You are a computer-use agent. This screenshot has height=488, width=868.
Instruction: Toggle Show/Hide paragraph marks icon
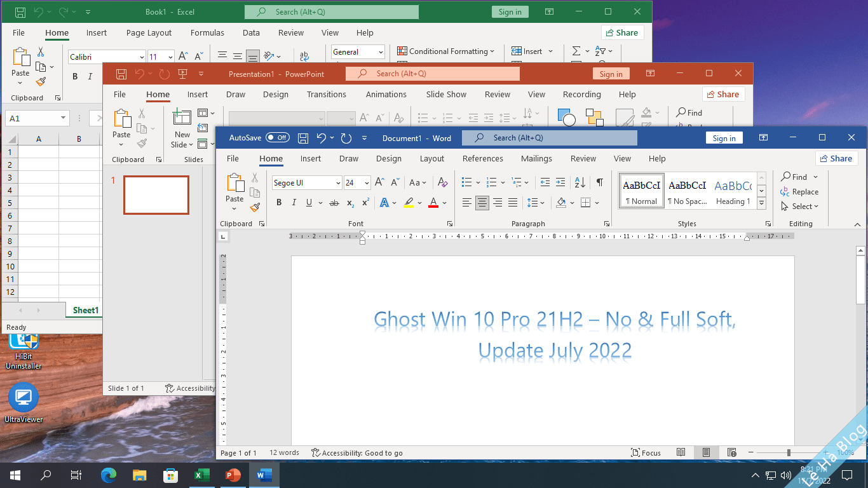tap(599, 182)
